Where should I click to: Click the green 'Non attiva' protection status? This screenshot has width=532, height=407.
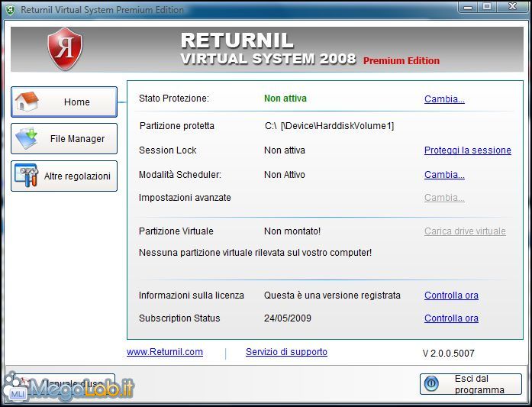(x=285, y=98)
